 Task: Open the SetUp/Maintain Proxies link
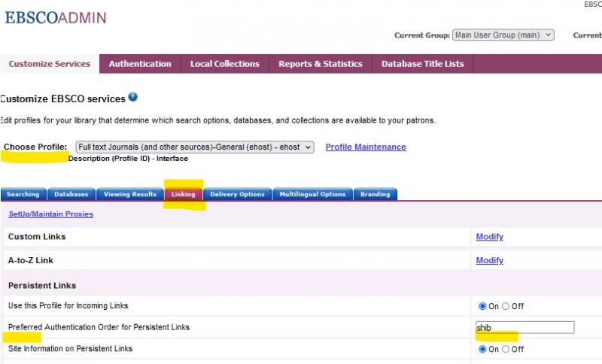[x=51, y=214]
